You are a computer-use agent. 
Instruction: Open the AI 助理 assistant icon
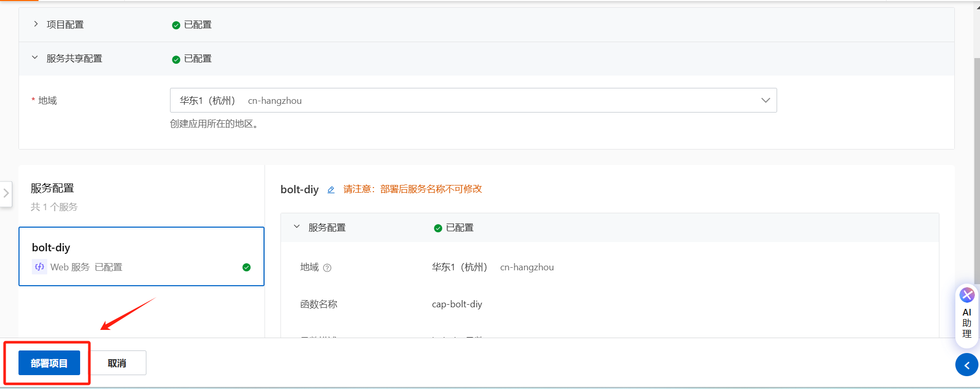tap(967, 295)
